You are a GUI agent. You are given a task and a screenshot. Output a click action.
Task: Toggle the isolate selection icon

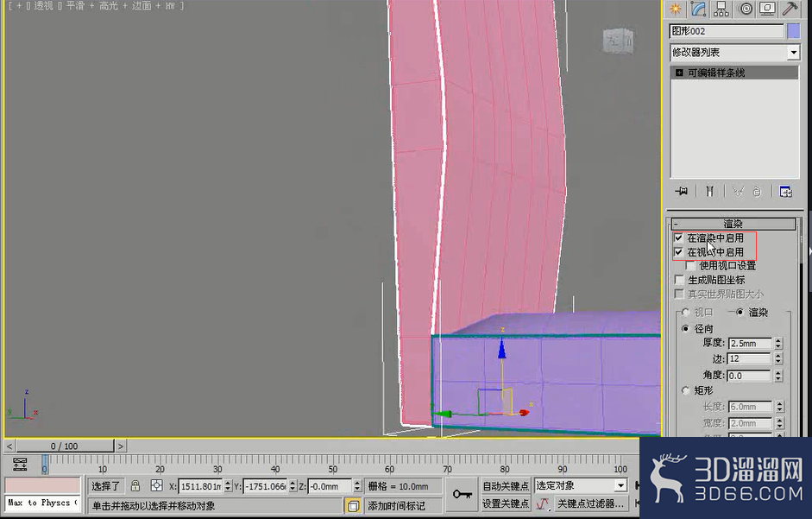click(353, 505)
